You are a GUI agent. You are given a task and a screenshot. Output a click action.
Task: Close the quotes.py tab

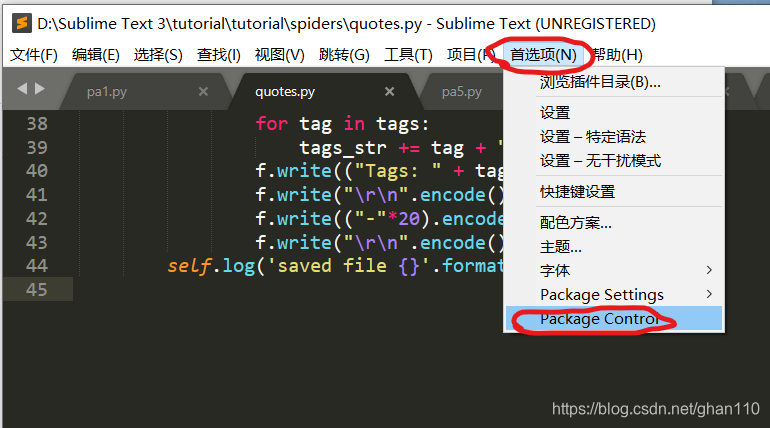389,91
